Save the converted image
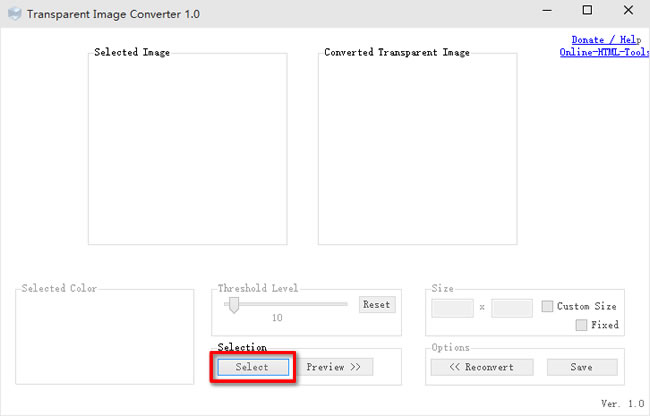This screenshot has width=650, height=416. click(x=582, y=367)
